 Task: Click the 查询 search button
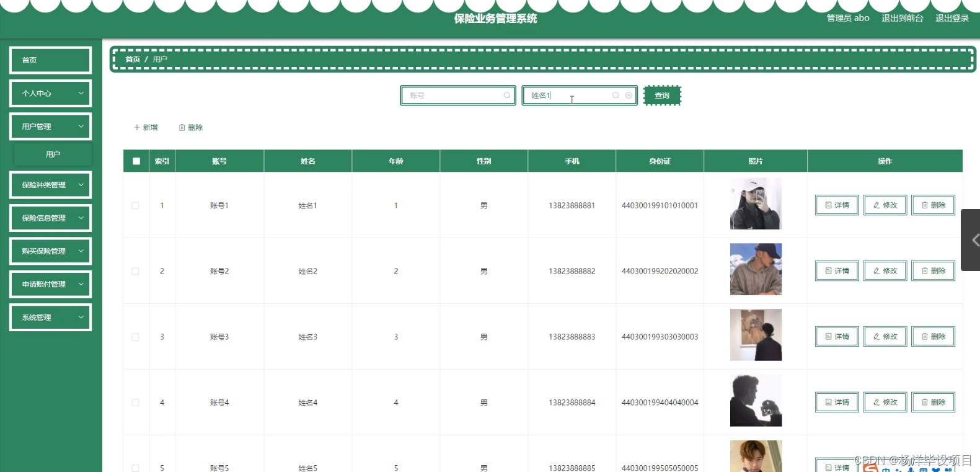(x=662, y=96)
